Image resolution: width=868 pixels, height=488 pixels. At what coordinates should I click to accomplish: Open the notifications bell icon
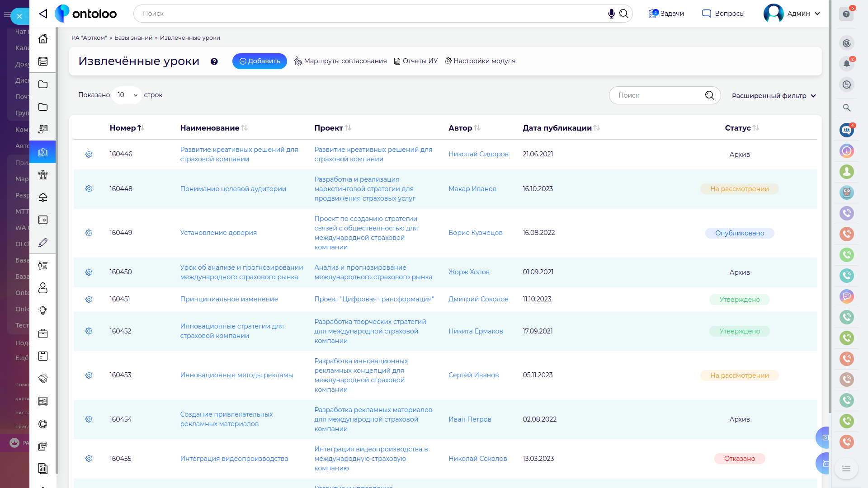pyautogui.click(x=846, y=64)
